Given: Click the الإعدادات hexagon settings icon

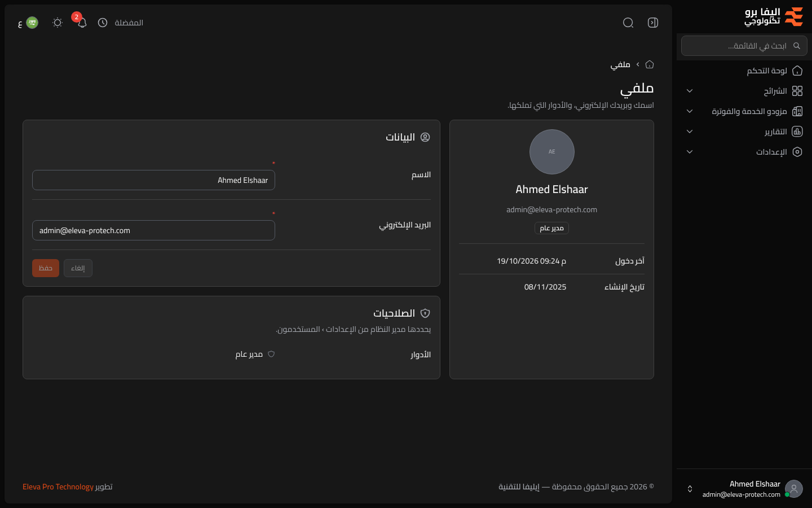Looking at the screenshot, I should [x=797, y=152].
